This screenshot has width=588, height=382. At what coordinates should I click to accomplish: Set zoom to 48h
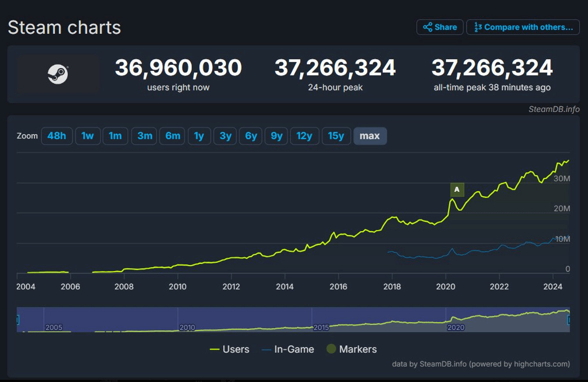(56, 136)
